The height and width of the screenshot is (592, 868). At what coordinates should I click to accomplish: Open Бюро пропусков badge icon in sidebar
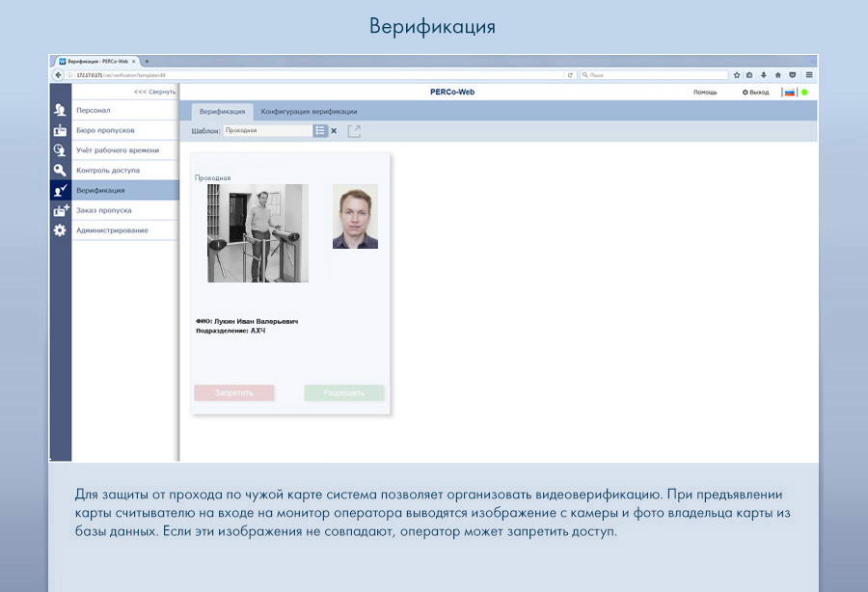(60, 130)
